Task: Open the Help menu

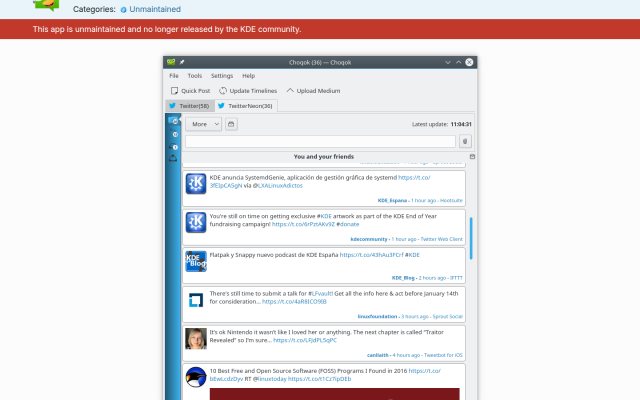Action: tap(249, 76)
